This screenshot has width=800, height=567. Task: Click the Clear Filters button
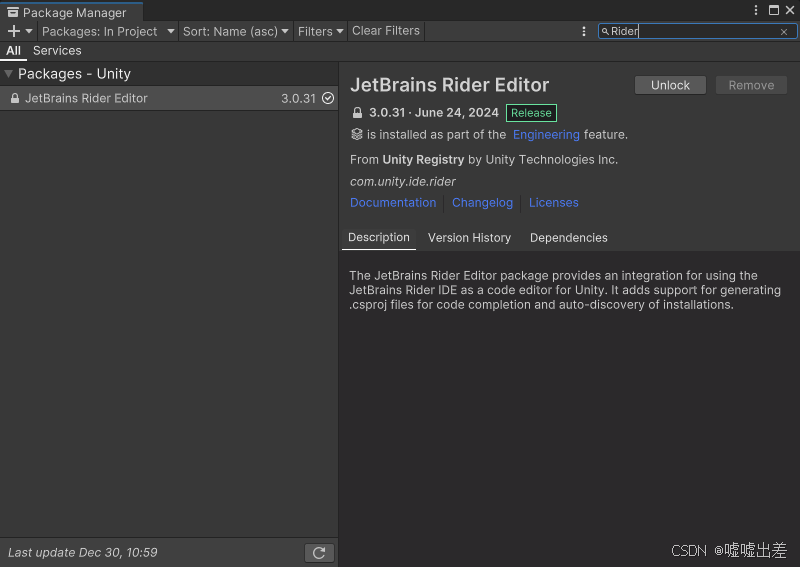(386, 31)
